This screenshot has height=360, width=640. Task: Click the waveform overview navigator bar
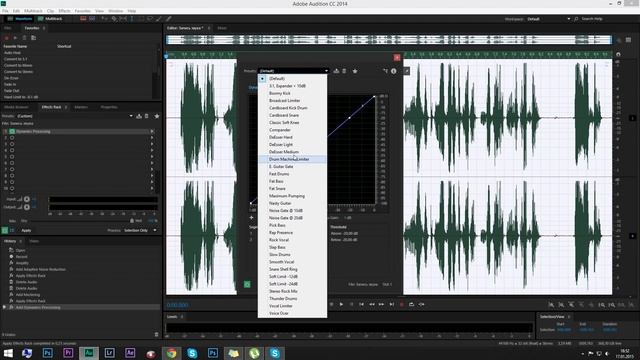389,40
